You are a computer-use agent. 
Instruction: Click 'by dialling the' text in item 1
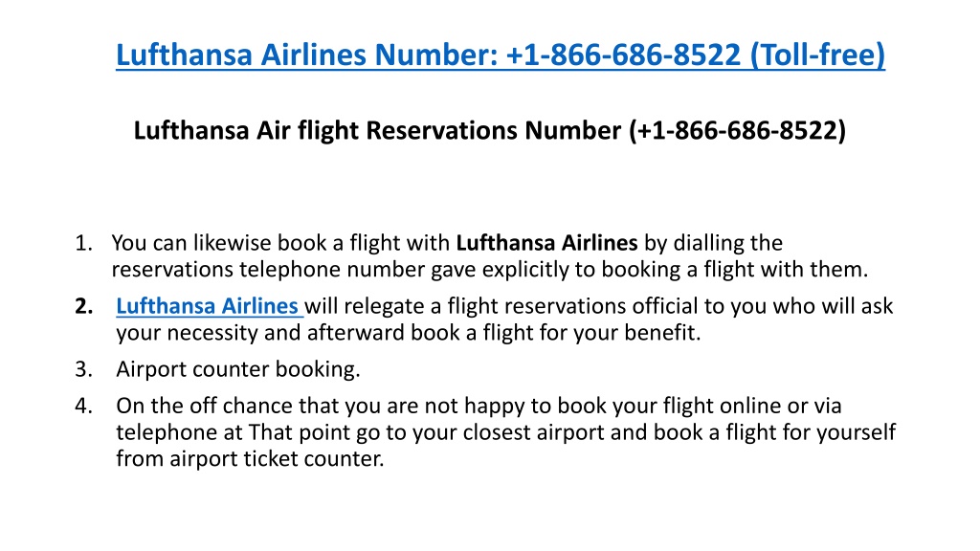pos(713,243)
